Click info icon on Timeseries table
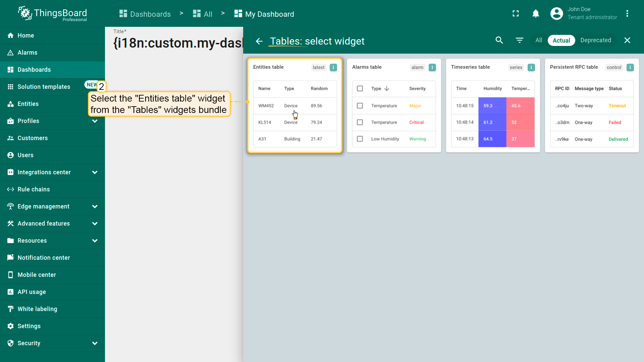Viewport: 644px width, 362px height. 531,67
